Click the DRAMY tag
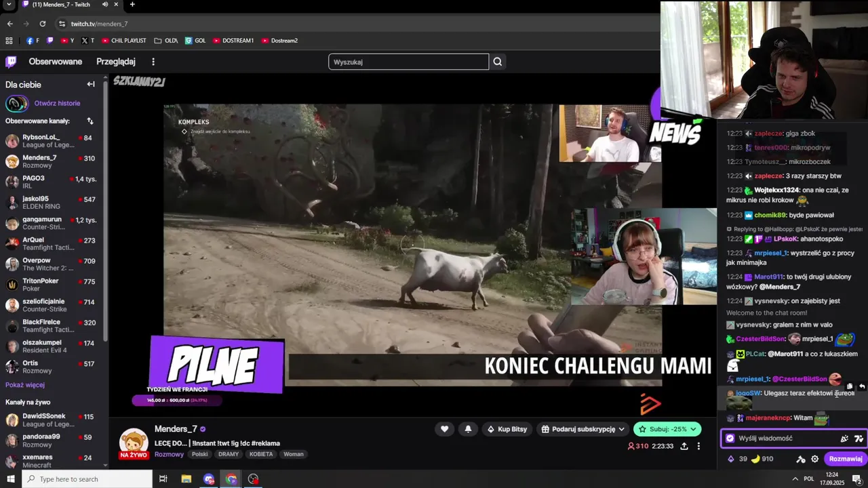Viewport: 868px width, 488px height. pyautogui.click(x=229, y=454)
